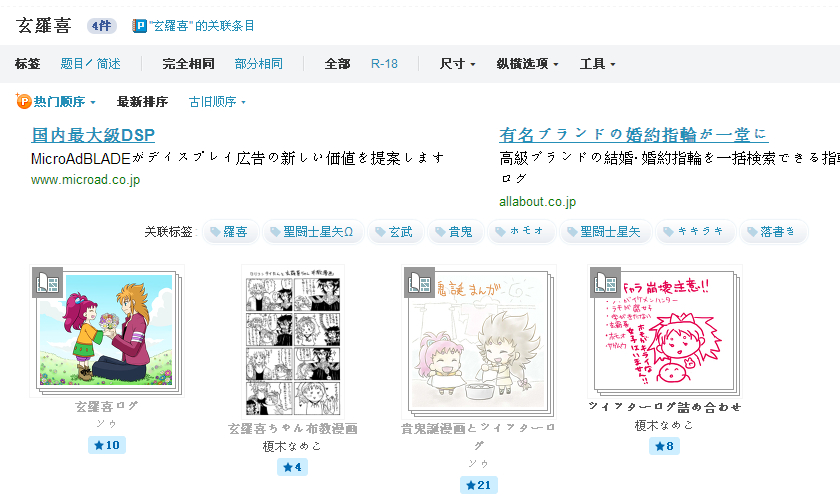Click the multi-page icon on 貴鬼謎漫画 thumbnail
Viewport: 840px width, 501px height.
click(419, 282)
